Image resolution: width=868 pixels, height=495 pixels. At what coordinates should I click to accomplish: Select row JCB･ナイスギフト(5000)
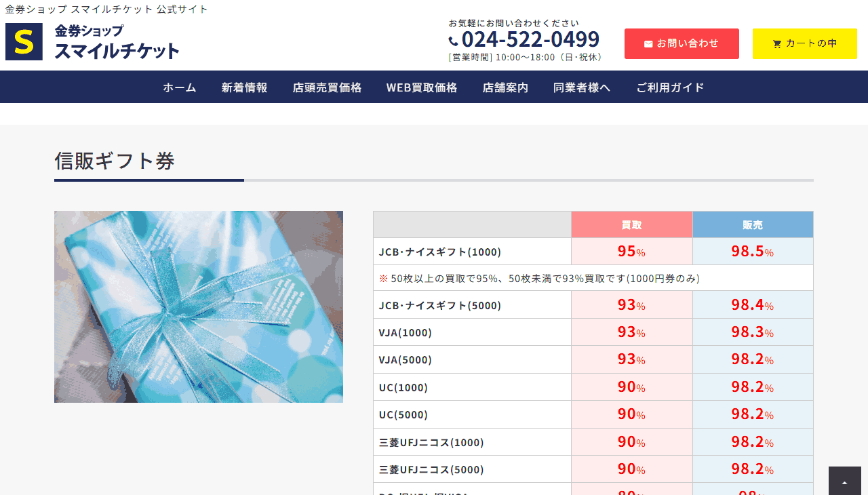click(593, 305)
